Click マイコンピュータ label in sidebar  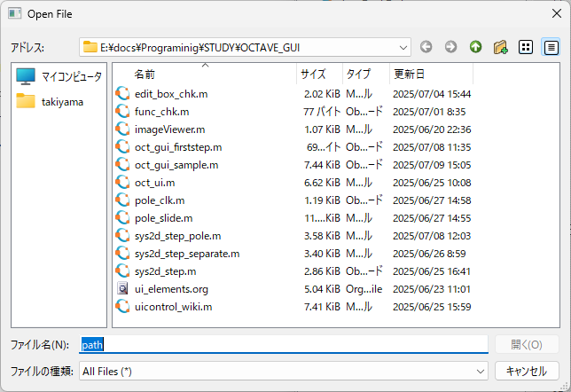(72, 76)
